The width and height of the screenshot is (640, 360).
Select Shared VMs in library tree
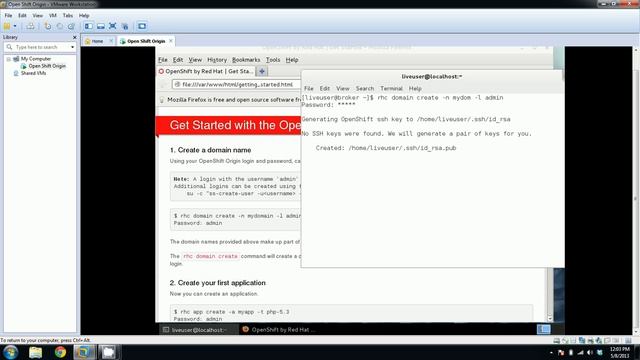[33, 73]
